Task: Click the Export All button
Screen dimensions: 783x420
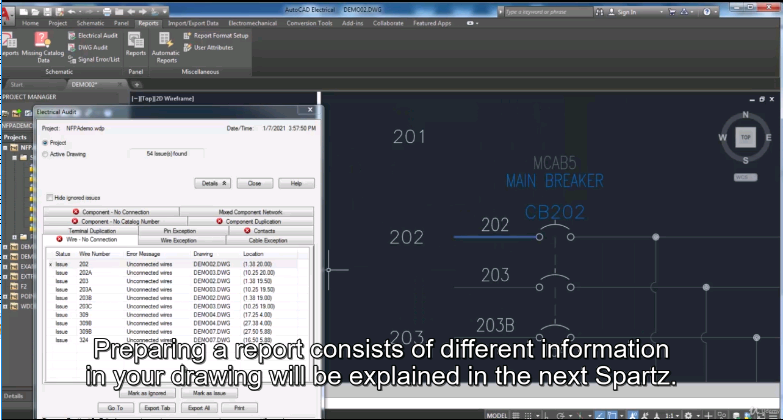Action: click(199, 408)
